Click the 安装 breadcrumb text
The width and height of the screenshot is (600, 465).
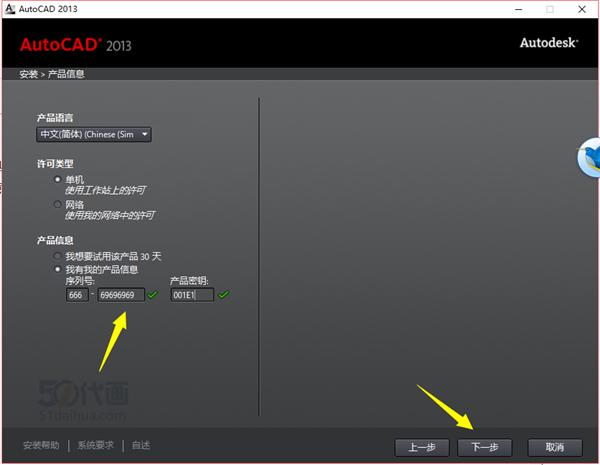[x=29, y=74]
